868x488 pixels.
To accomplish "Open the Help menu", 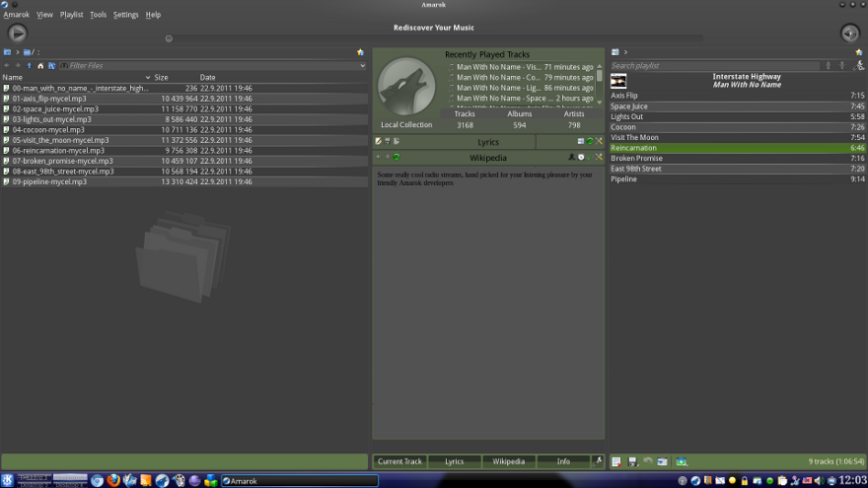I will pos(153,15).
